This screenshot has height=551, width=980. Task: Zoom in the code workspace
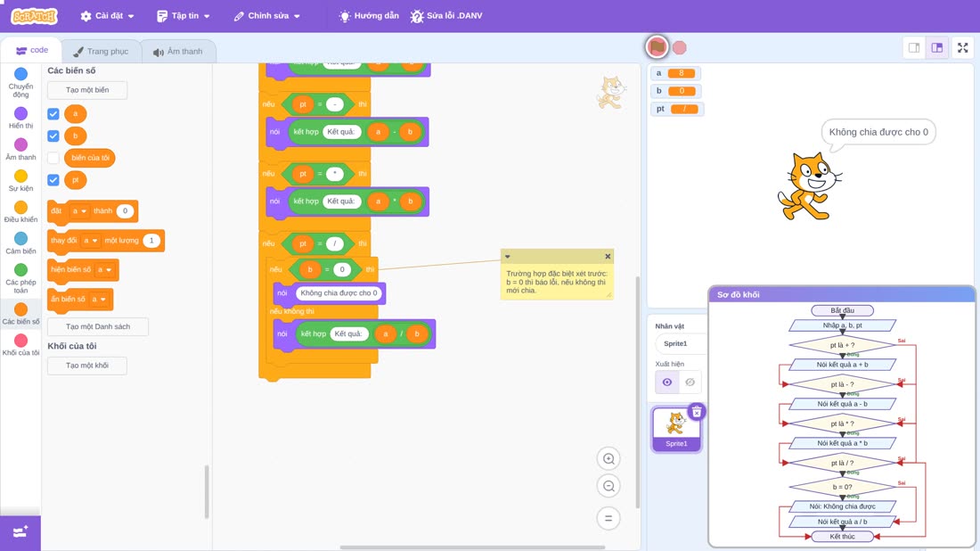tap(608, 458)
